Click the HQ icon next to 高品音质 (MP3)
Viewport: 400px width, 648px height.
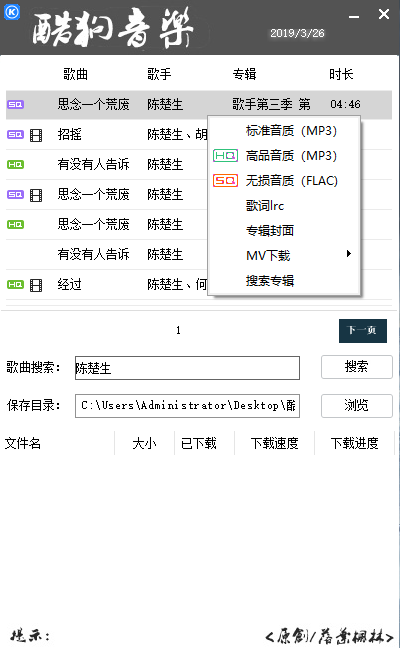coord(225,156)
